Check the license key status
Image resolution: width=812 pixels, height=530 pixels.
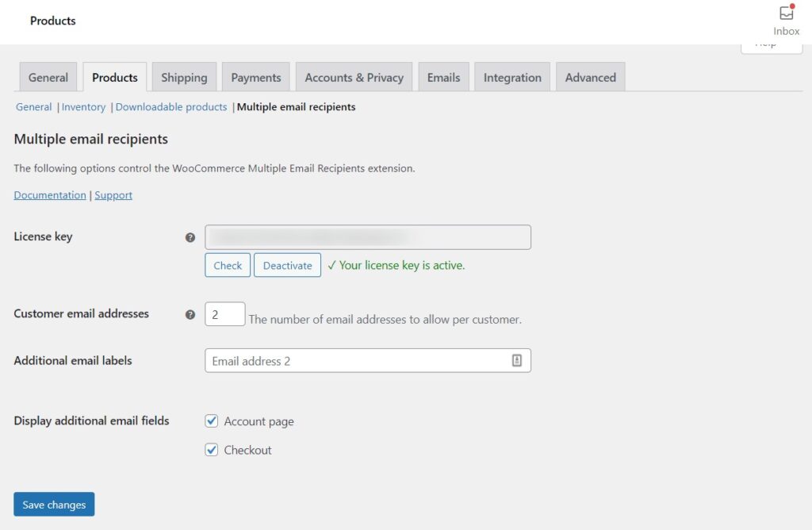(x=227, y=265)
